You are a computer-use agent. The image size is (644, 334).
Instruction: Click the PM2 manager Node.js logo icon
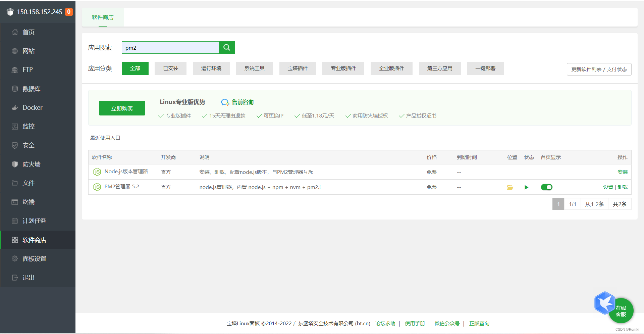coord(97,187)
